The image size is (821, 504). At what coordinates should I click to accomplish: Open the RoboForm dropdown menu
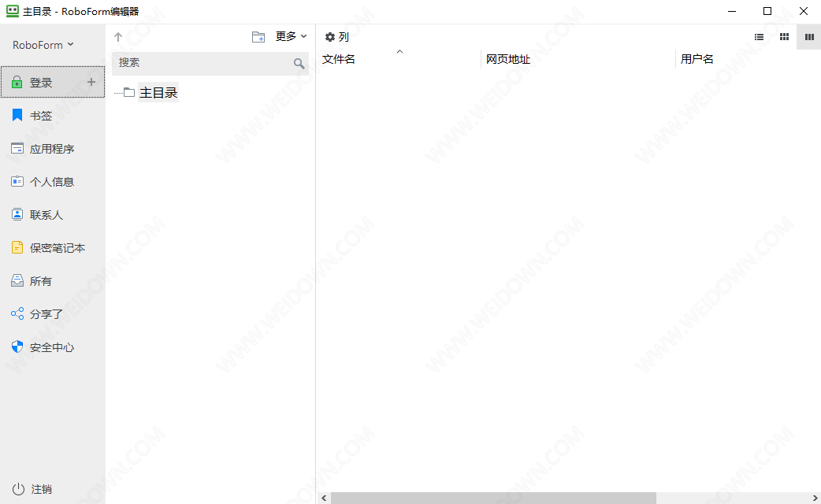tap(43, 45)
